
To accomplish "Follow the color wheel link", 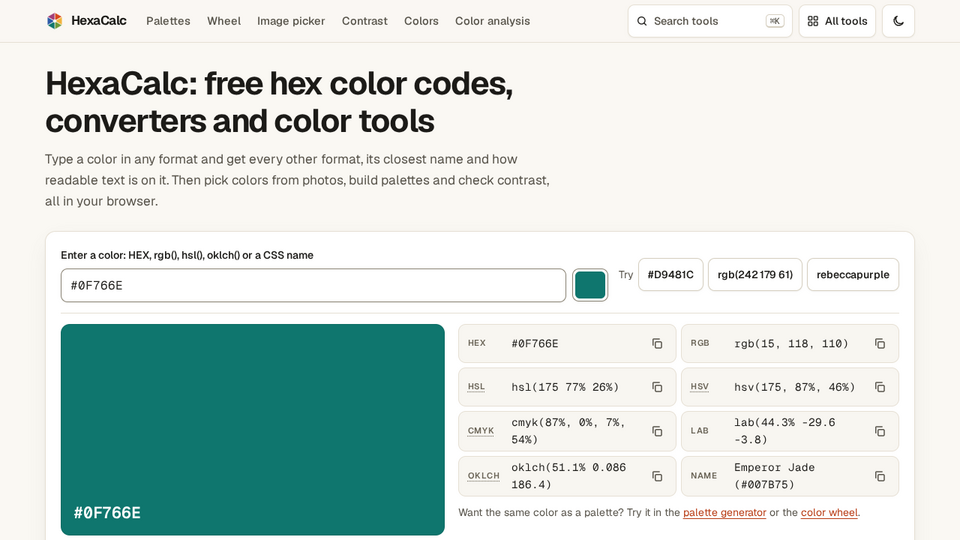I will point(829,512).
